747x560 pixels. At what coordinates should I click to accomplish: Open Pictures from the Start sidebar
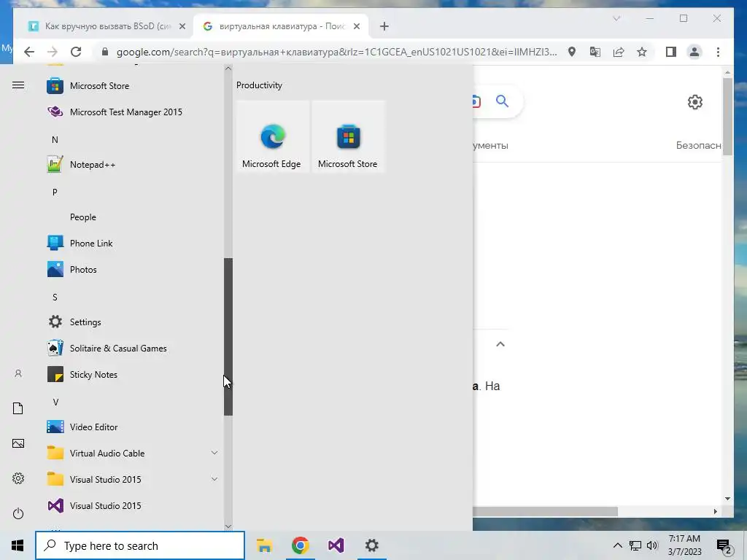pos(18,444)
